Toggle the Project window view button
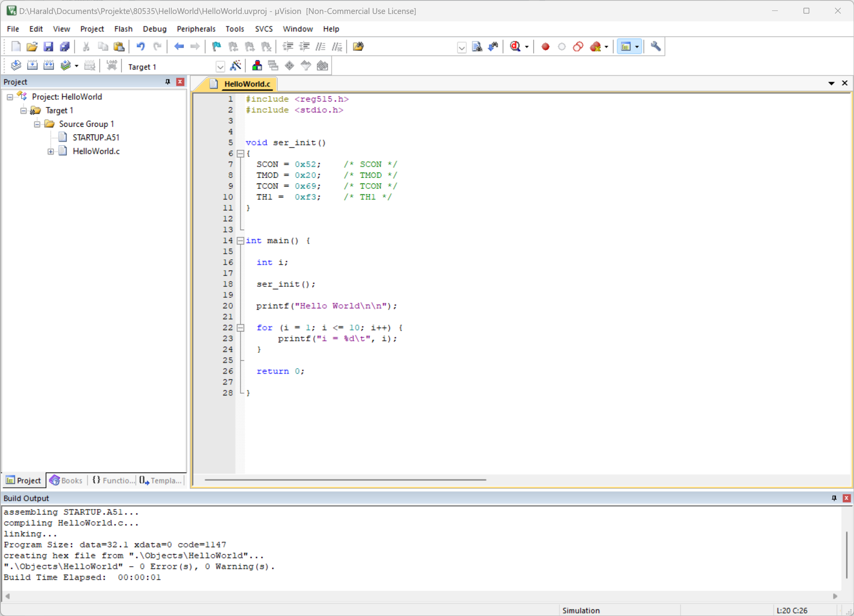The height and width of the screenshot is (616, 854). 626,47
